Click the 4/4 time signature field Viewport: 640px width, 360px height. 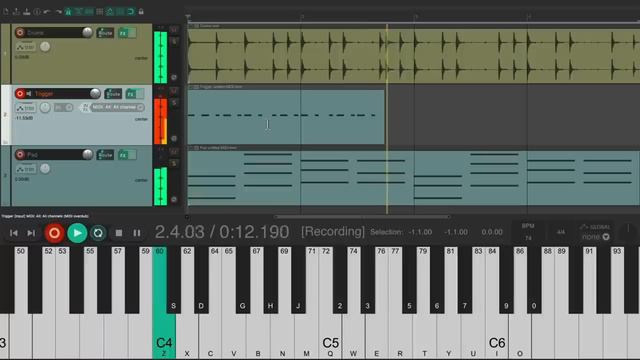pos(561,232)
